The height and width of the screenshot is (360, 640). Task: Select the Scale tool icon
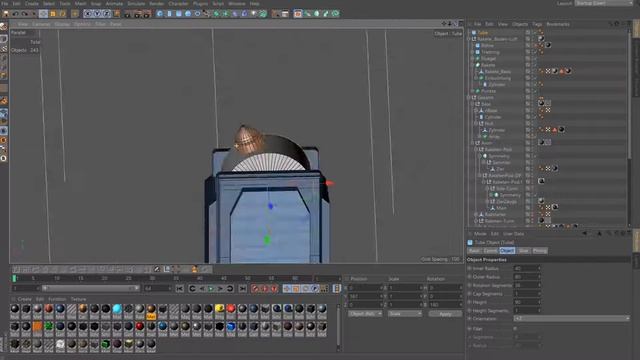point(53,13)
